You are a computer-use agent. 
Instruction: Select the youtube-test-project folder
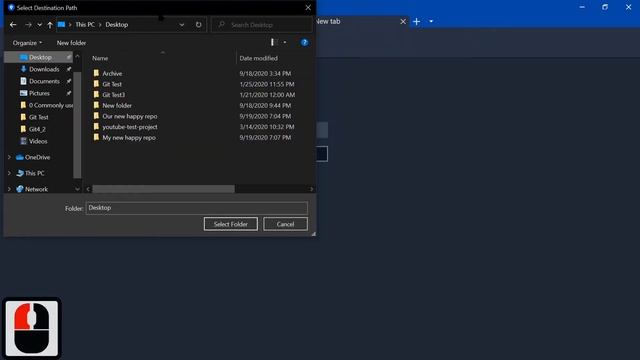[x=130, y=127]
